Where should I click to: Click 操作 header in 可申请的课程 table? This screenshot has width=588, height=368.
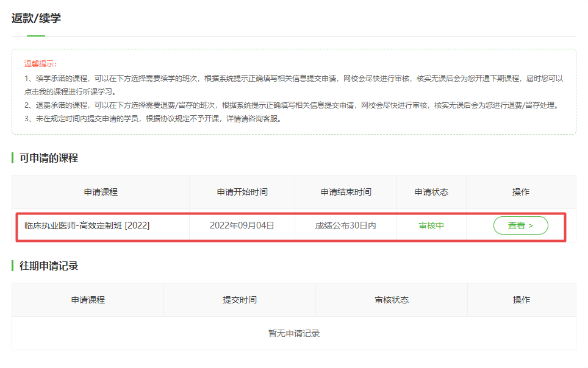tap(521, 192)
